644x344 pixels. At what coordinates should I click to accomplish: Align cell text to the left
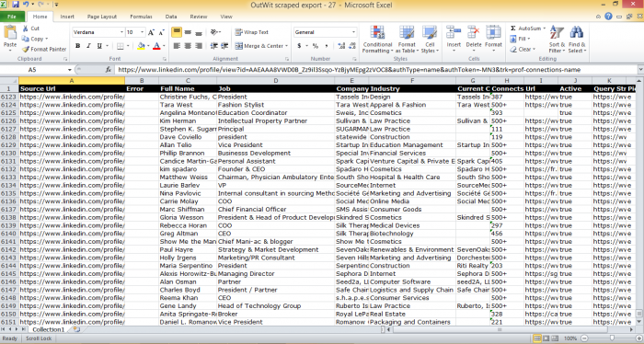177,46
